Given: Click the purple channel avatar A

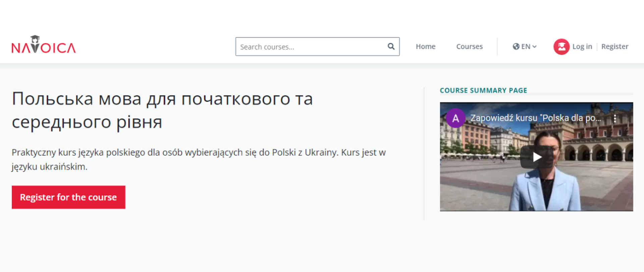Looking at the screenshot, I should pos(455,118).
